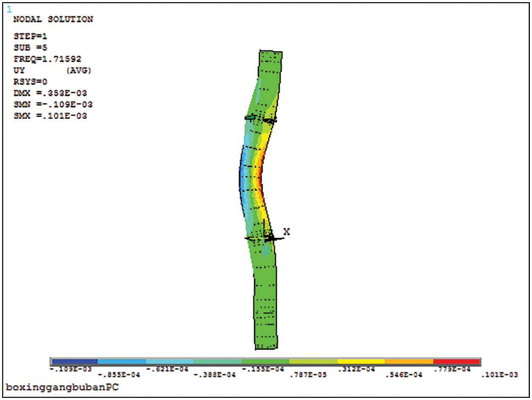Click the red maximum displacement region

point(259,178)
